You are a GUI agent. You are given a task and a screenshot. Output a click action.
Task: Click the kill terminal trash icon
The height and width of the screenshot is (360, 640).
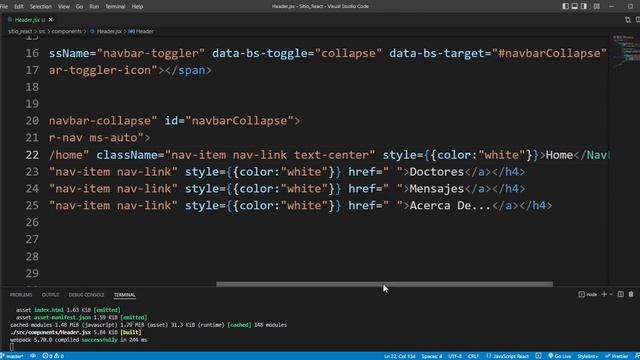pyautogui.click(x=631, y=294)
